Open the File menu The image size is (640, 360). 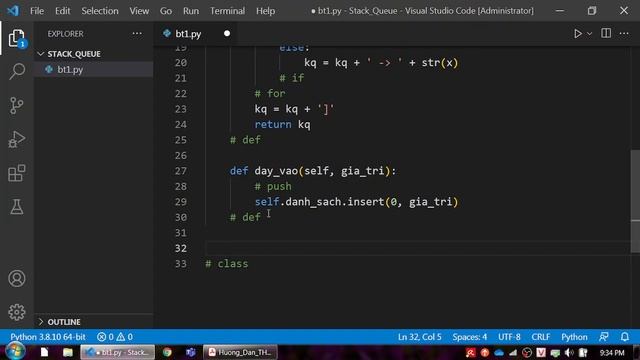(37, 11)
